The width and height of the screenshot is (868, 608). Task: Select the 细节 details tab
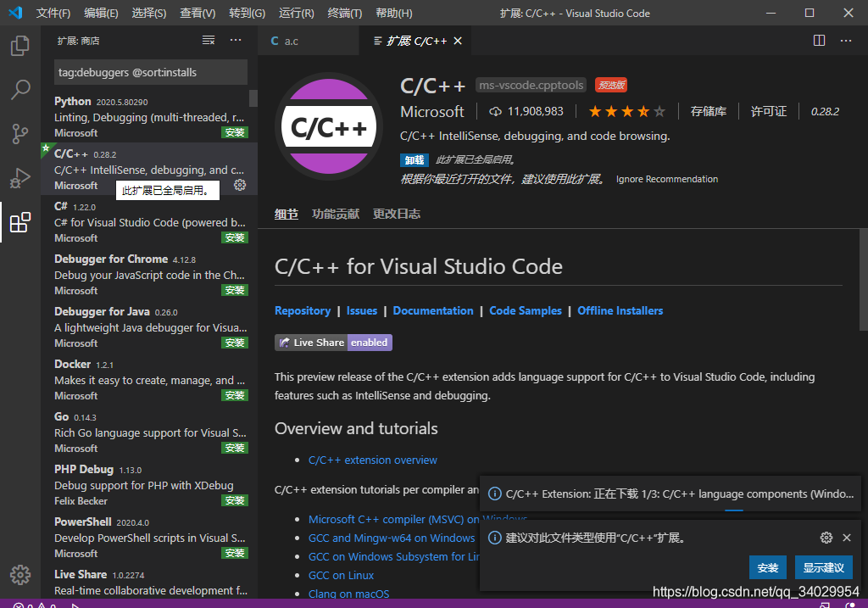(287, 214)
